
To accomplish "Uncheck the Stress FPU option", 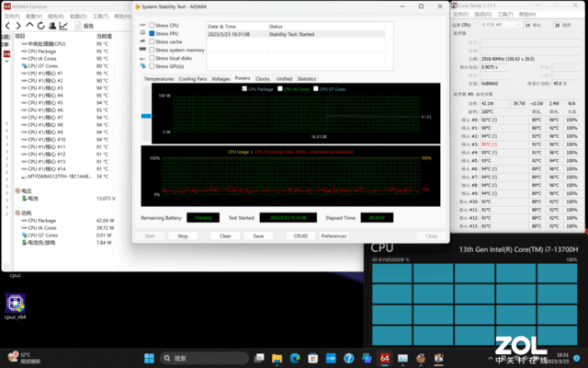I will click(152, 33).
